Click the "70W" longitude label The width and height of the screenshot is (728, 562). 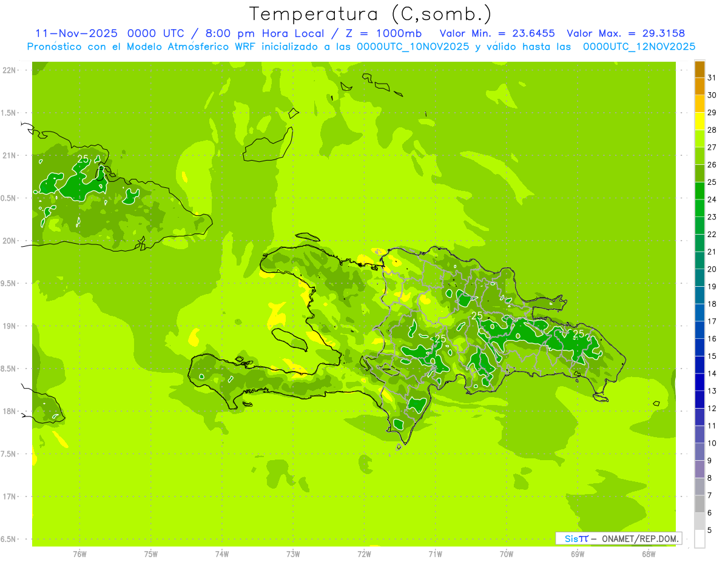507,554
